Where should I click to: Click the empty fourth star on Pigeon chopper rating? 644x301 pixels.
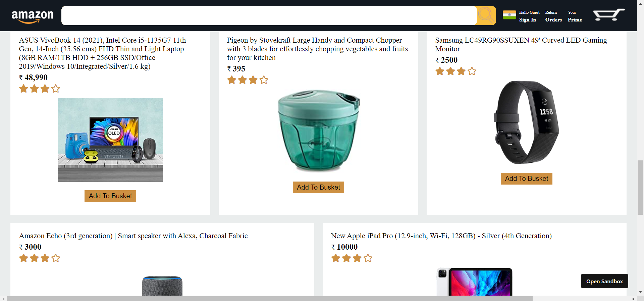point(264,80)
